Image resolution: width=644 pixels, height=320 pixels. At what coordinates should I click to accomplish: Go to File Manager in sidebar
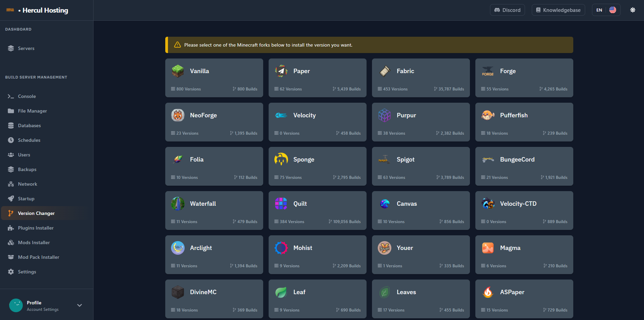[32, 111]
